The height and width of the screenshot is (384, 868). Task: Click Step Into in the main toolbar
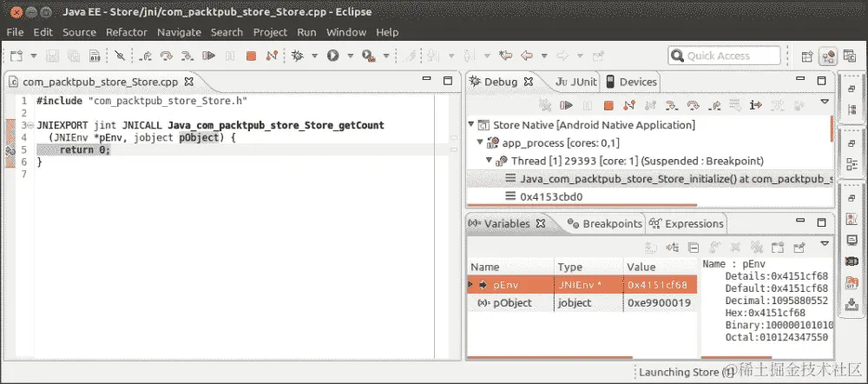(x=187, y=56)
